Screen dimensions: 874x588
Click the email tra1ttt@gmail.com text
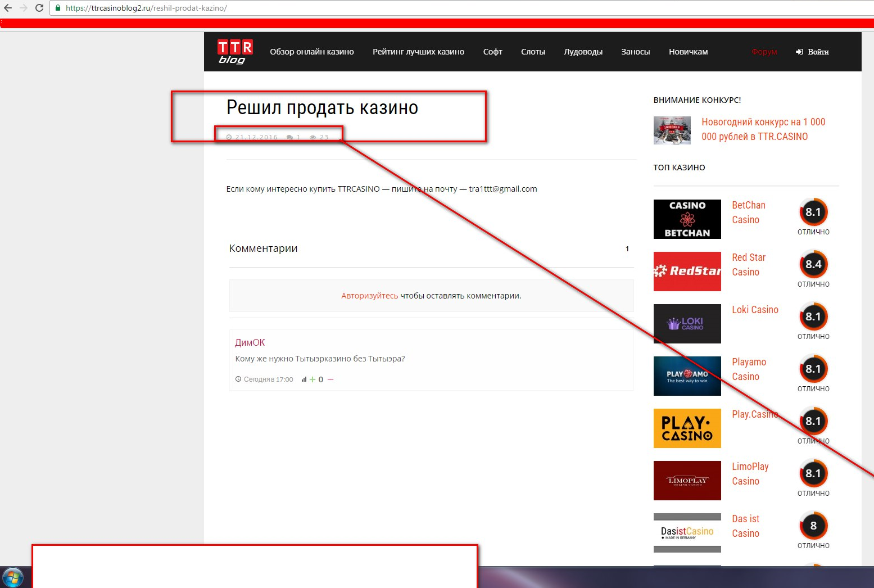pos(503,189)
